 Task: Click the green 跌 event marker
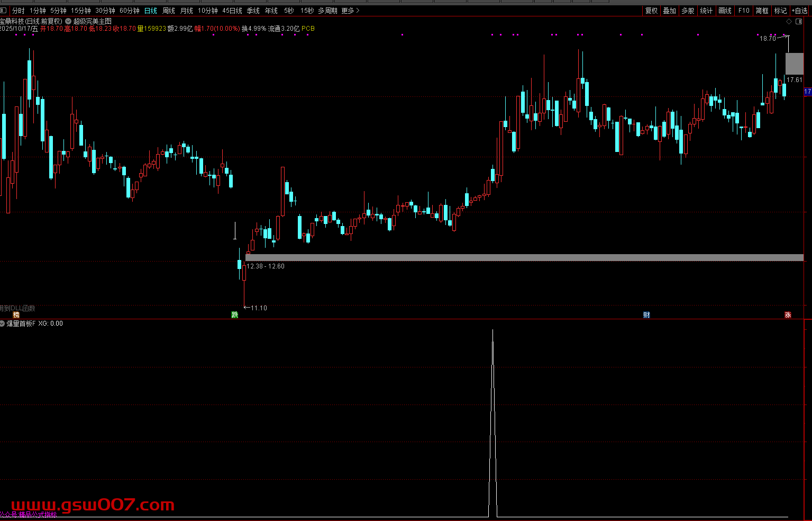pyautogui.click(x=235, y=315)
